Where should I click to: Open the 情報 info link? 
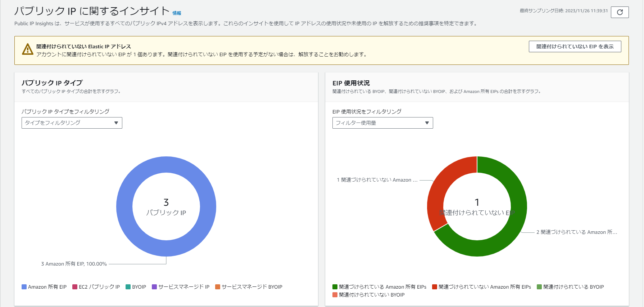[x=177, y=13]
